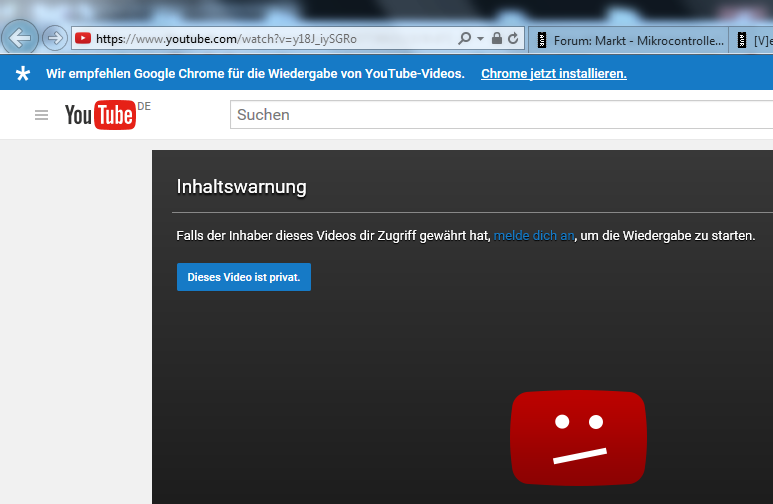This screenshot has width=773, height=504.
Task: Follow the 'melde dich an' sign-in link
Action: pyautogui.click(x=534, y=236)
